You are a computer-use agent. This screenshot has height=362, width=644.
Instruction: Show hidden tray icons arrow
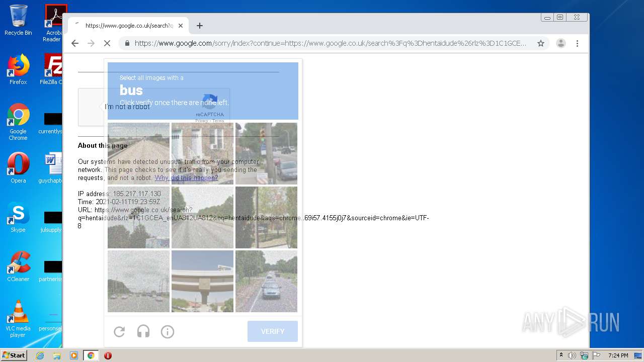(561, 355)
